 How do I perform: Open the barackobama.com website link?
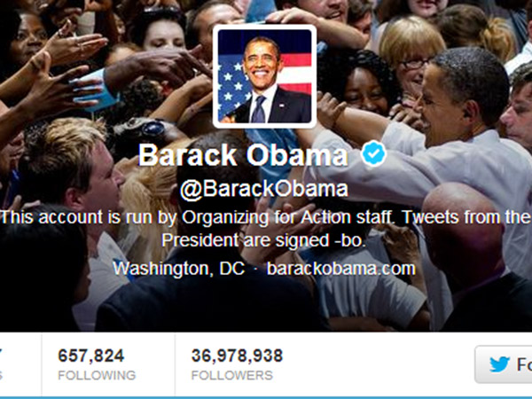pos(341,269)
